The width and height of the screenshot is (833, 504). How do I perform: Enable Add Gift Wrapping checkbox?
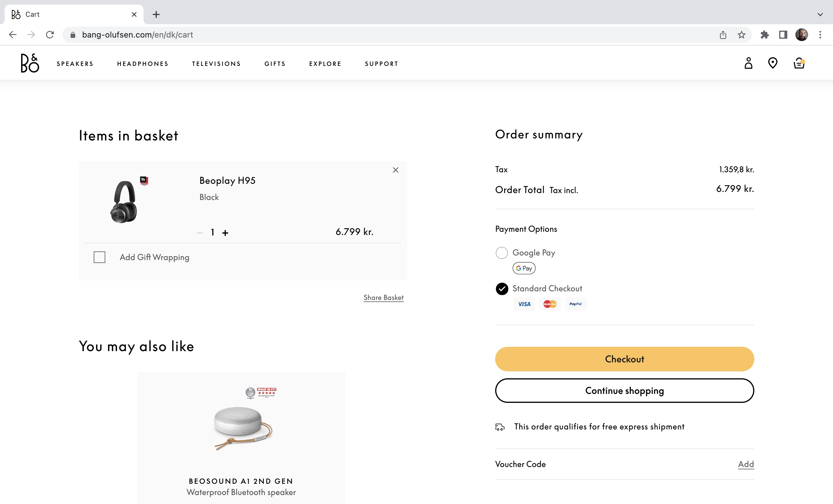pos(99,257)
